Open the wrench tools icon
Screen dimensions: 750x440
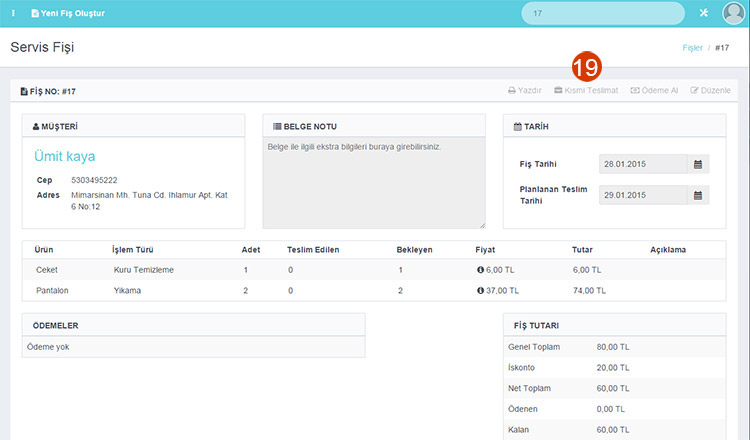[x=704, y=13]
